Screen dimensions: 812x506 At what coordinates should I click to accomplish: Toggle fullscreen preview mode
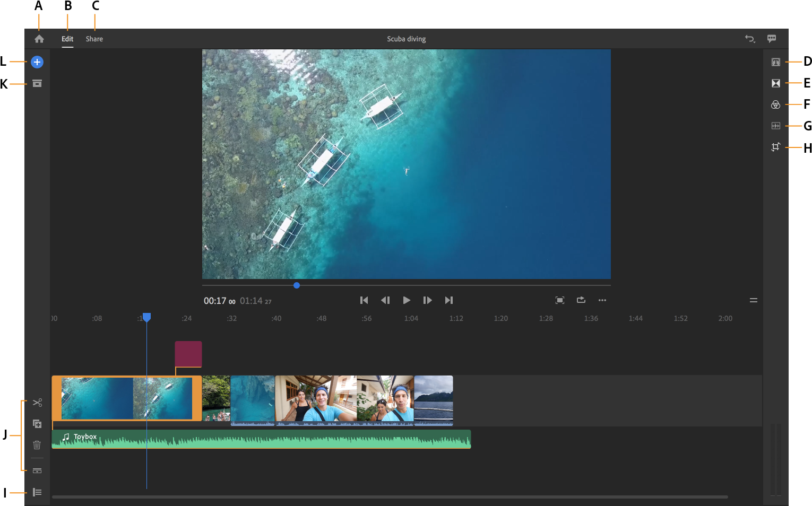tap(559, 300)
